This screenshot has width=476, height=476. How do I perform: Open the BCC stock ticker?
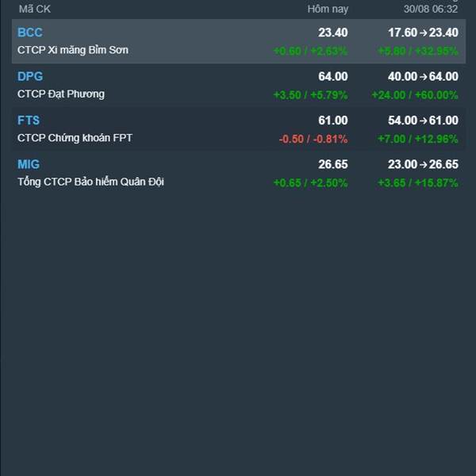[x=30, y=33]
